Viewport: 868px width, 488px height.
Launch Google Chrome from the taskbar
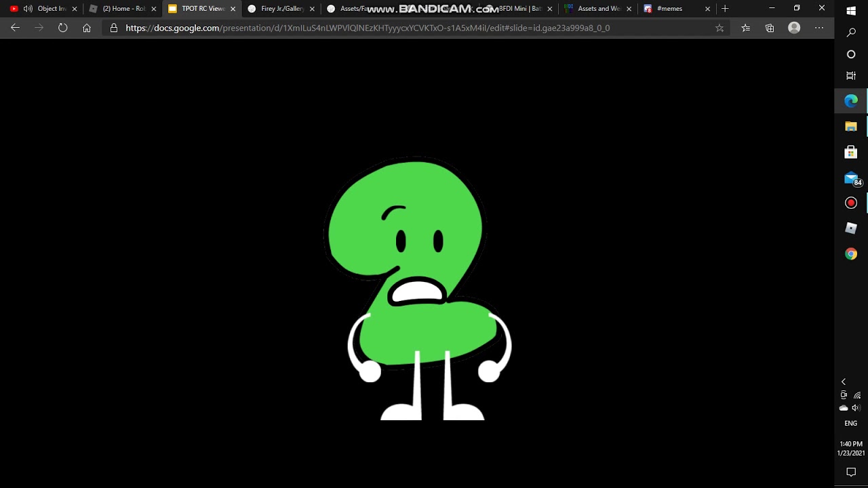tap(851, 254)
